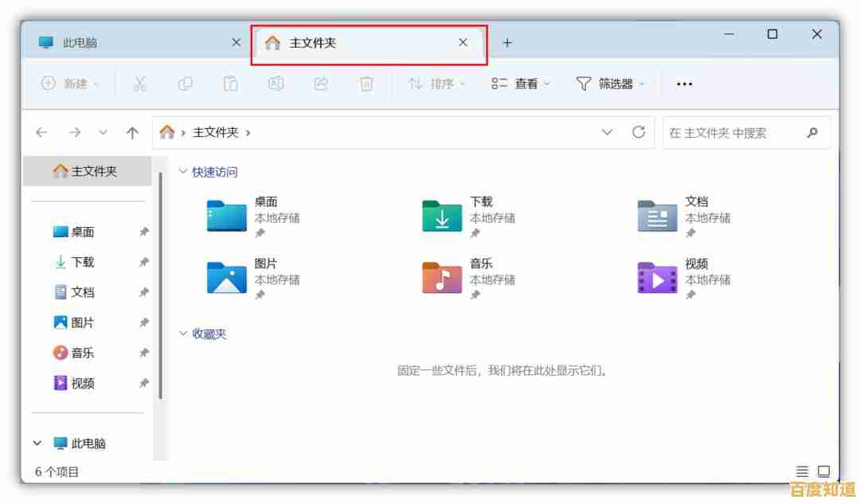This screenshot has height=504, width=860.
Task: Click the Paste icon
Action: click(231, 83)
